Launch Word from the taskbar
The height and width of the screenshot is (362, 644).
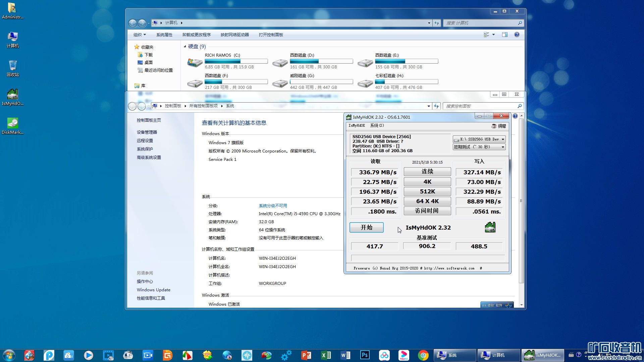[345, 355]
